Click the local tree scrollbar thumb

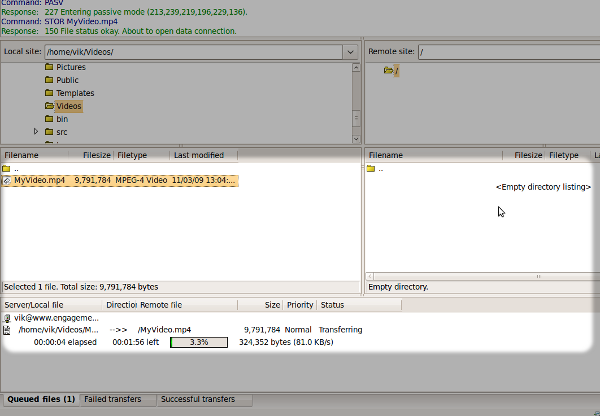click(x=356, y=118)
